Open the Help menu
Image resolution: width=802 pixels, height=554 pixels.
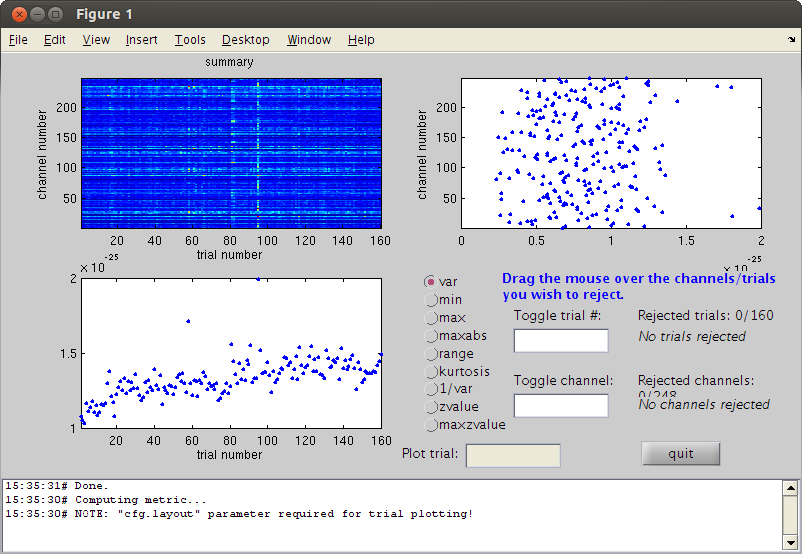coord(361,40)
